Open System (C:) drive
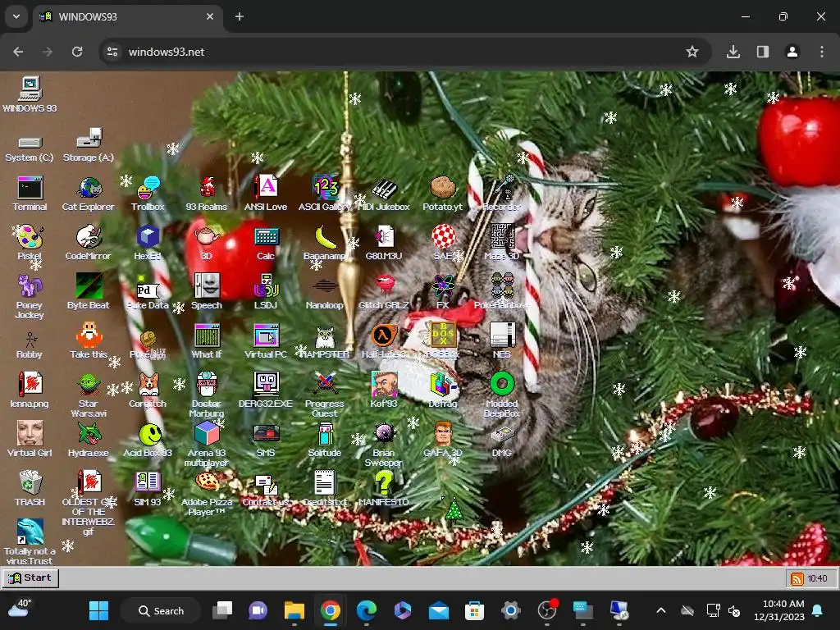 (x=30, y=142)
